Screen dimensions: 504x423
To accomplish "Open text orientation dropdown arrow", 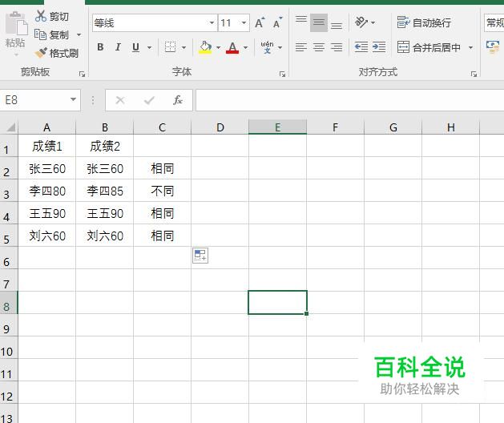I will coord(373,22).
